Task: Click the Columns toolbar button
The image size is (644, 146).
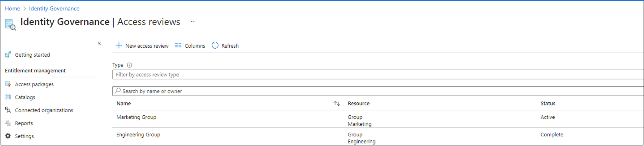Action: pyautogui.click(x=190, y=46)
